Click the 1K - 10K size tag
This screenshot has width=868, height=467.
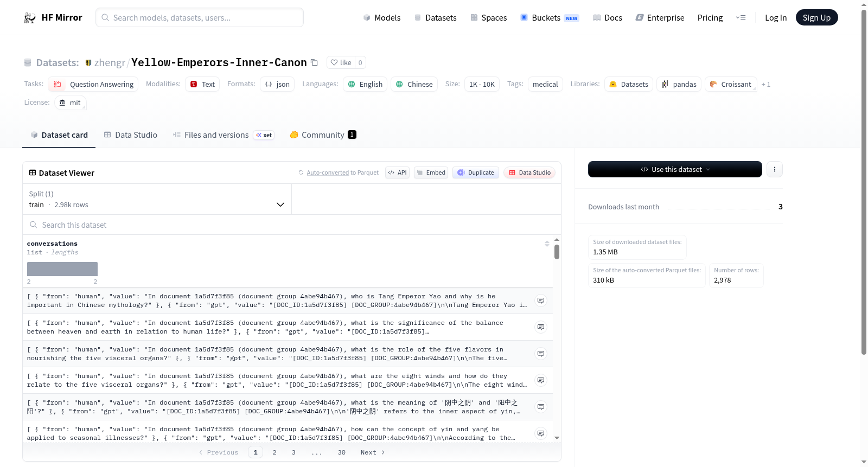click(x=482, y=84)
